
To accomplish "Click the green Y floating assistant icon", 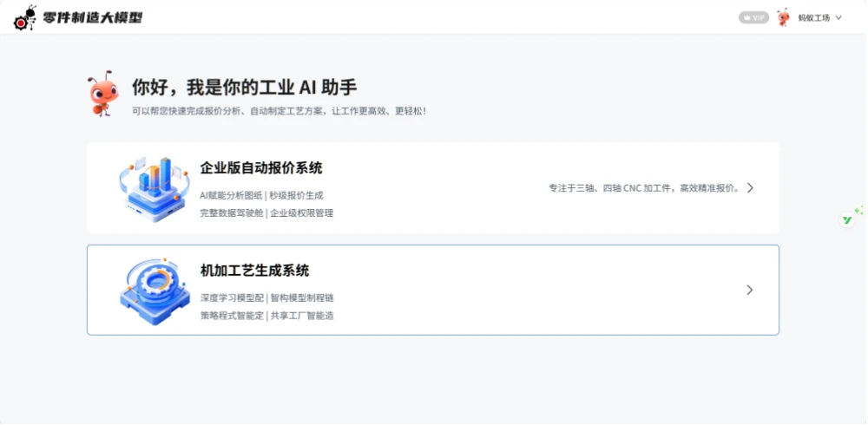I will coord(847,220).
